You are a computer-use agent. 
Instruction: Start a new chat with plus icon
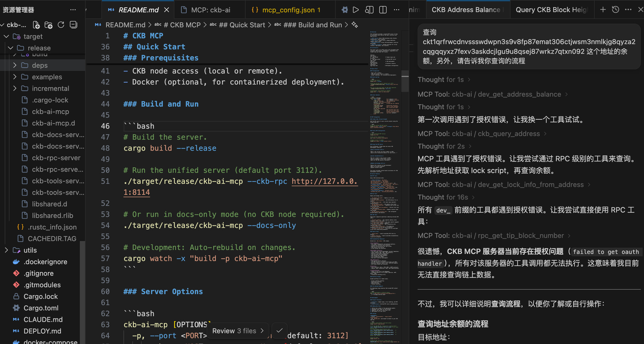pyautogui.click(x=603, y=10)
